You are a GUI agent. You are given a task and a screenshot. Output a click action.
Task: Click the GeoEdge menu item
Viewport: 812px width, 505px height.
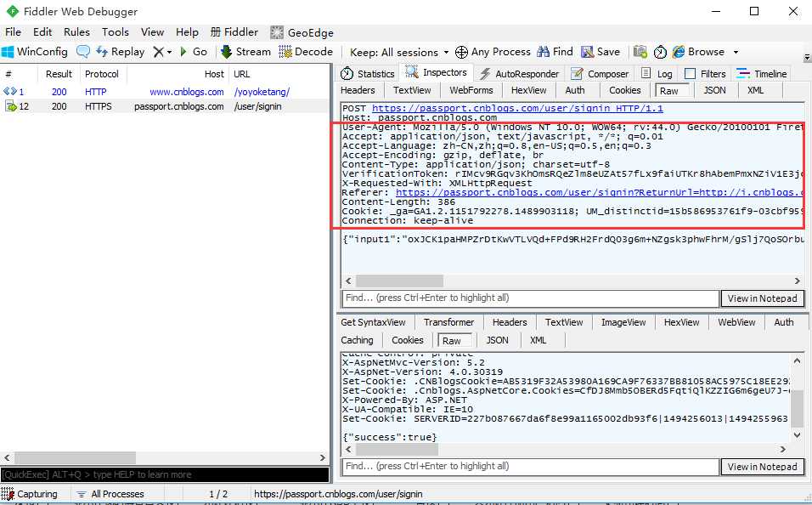pyautogui.click(x=302, y=32)
